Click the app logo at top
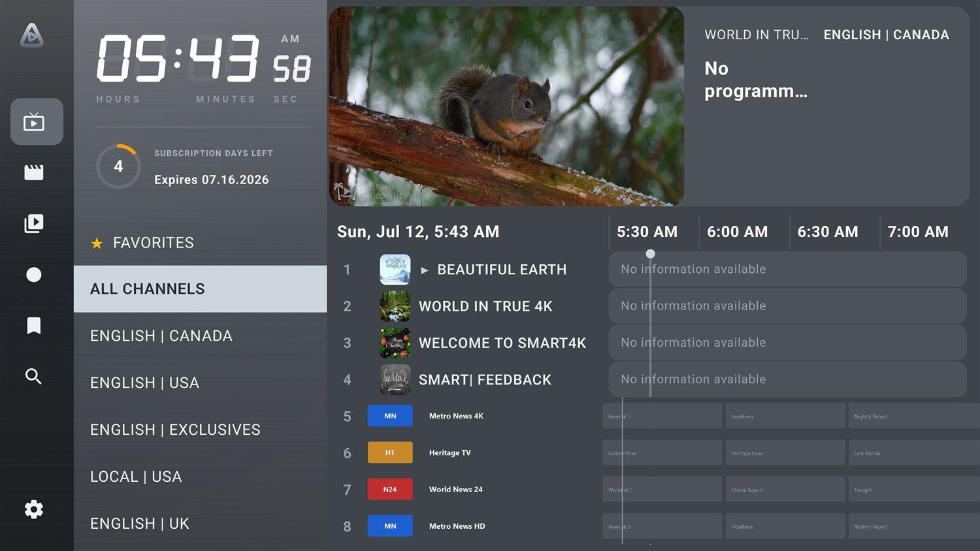 point(32,35)
